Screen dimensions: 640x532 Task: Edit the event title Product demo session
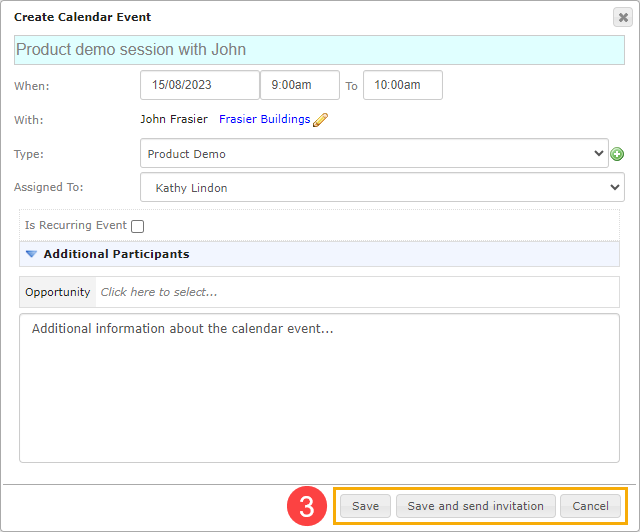pos(319,50)
